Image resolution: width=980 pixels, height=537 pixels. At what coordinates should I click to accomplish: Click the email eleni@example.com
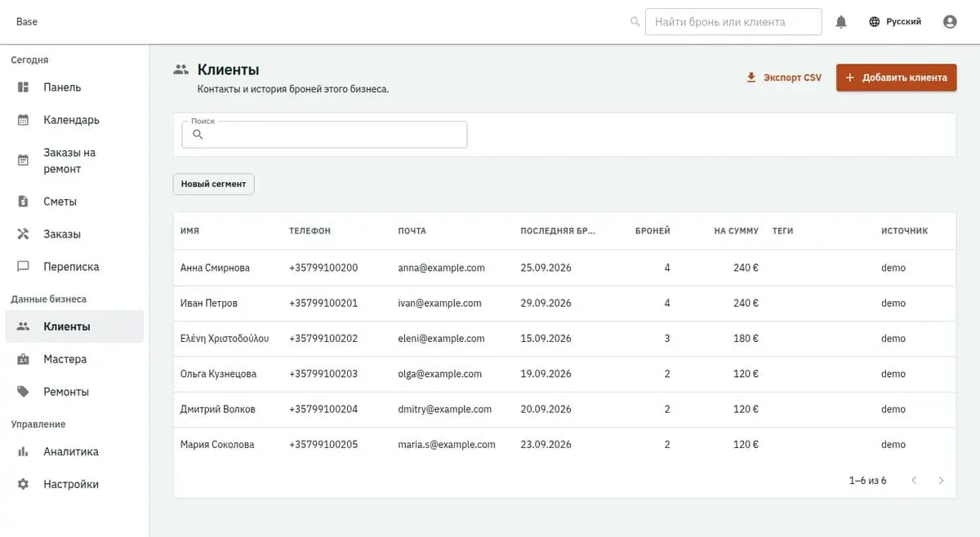point(442,339)
